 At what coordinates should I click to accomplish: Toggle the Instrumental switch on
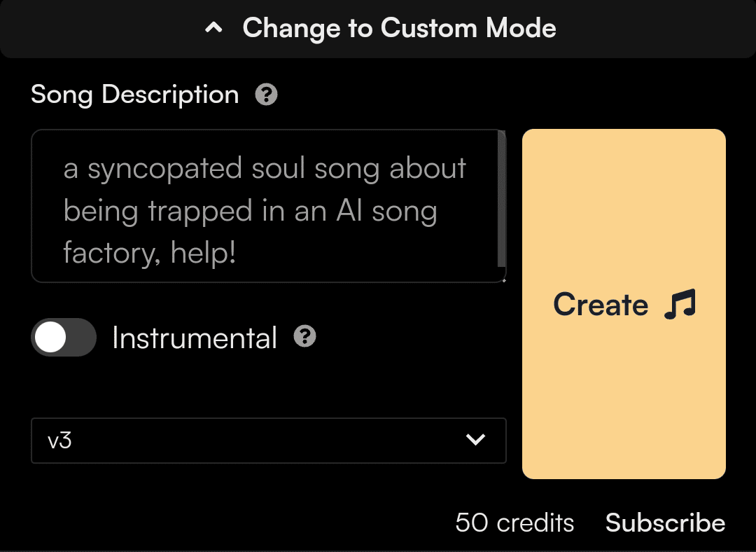point(64,337)
